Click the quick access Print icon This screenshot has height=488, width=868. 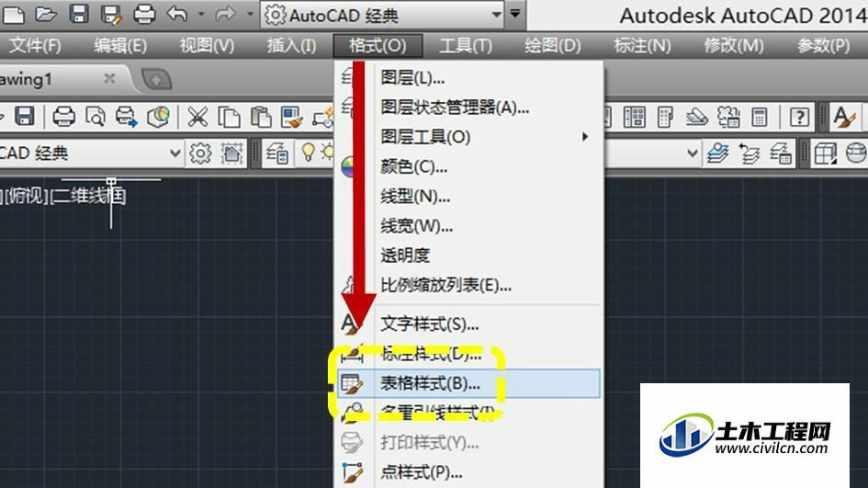coord(144,15)
